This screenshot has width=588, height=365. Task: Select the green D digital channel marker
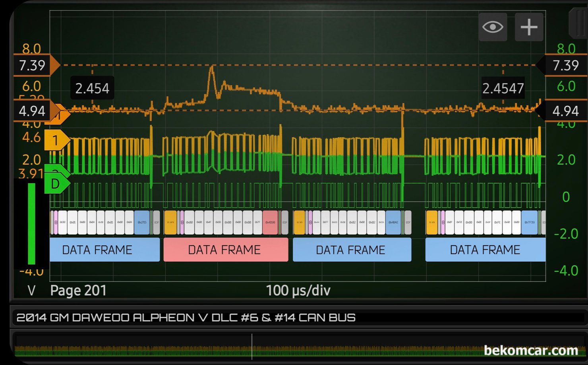pyautogui.click(x=56, y=184)
